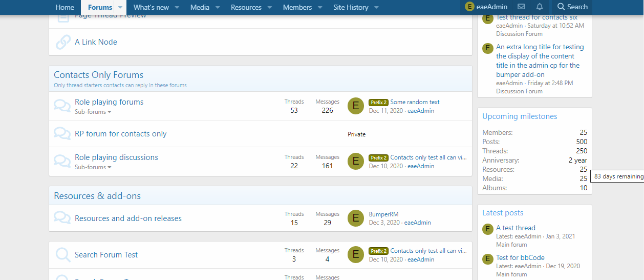Open the Members navigation item
This screenshot has height=280, width=644.
coord(297,7)
